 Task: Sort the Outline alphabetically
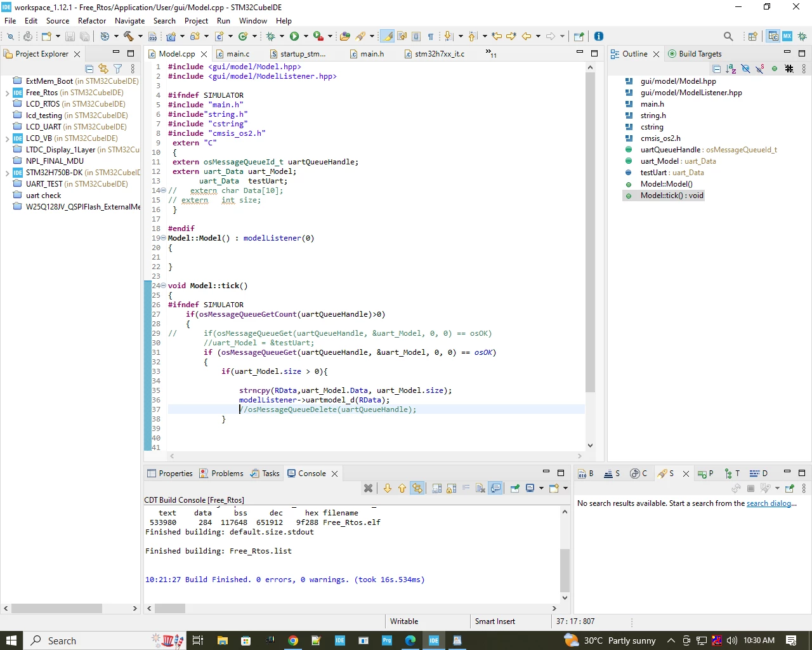731,69
